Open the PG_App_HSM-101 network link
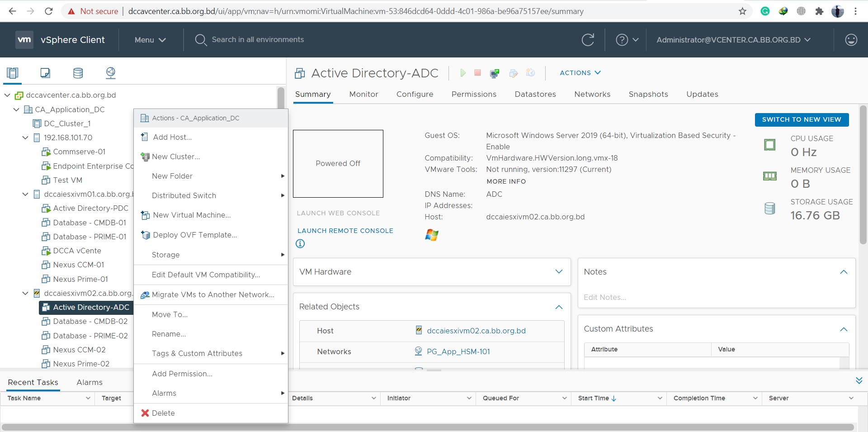This screenshot has width=868, height=432. click(x=458, y=351)
